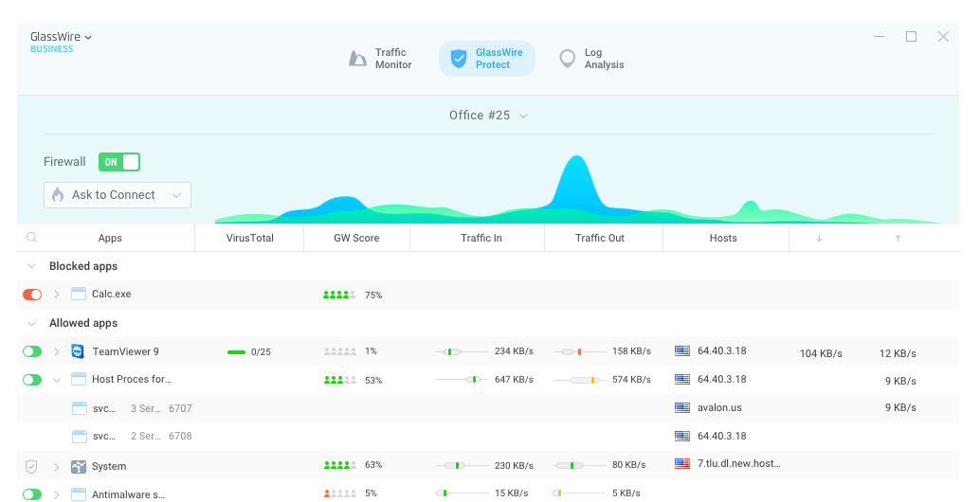Click the download arrow column header

tap(820, 238)
